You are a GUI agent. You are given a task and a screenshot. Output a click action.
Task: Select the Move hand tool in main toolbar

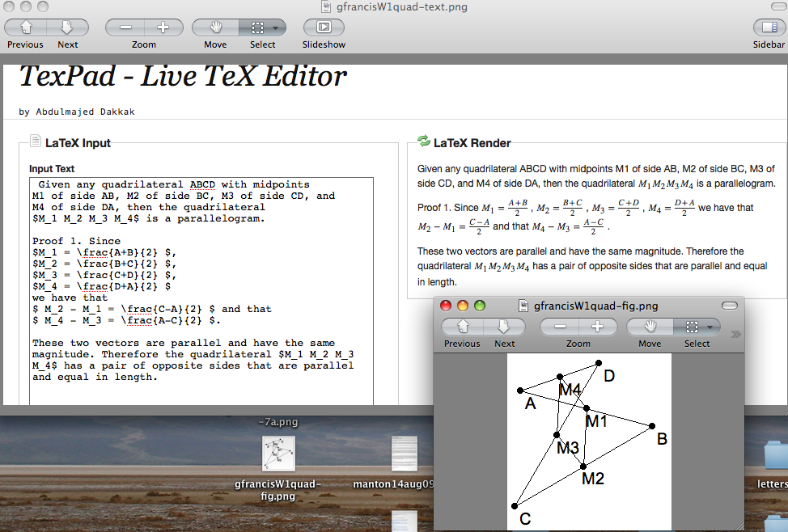pyautogui.click(x=215, y=27)
